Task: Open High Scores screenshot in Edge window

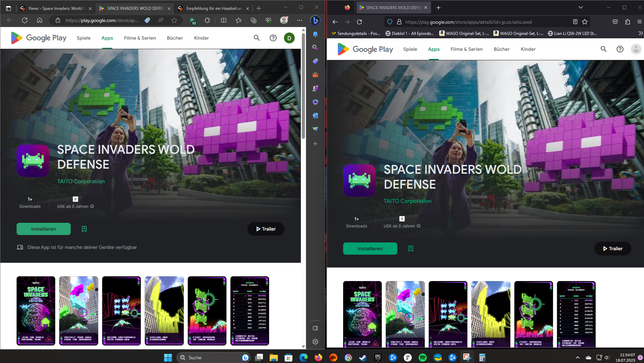Action: (249, 311)
